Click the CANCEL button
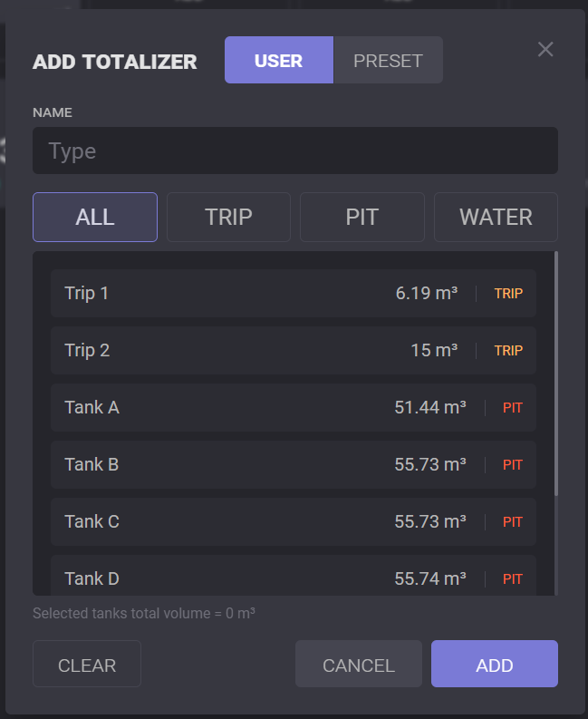 coord(359,665)
